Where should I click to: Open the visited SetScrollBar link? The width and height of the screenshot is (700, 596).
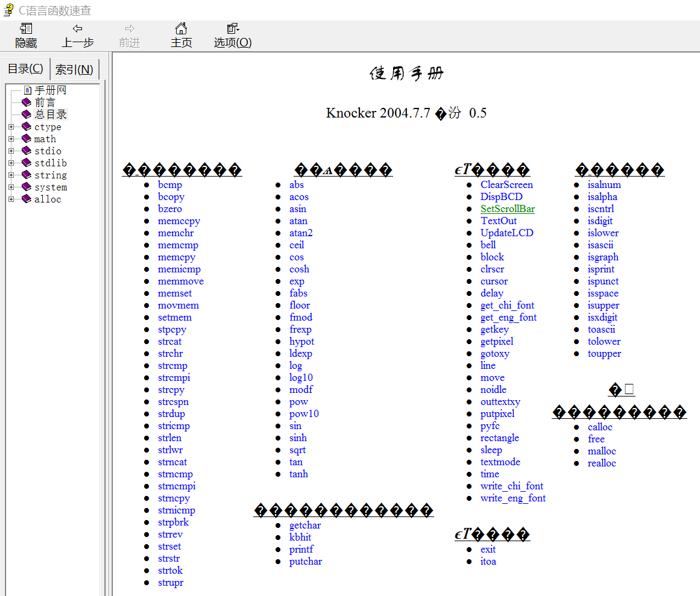point(508,209)
